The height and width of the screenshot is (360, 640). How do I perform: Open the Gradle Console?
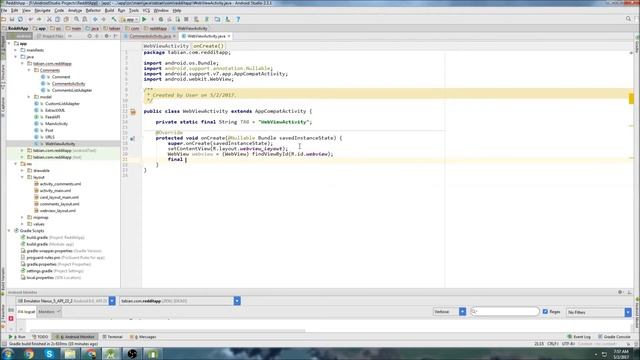[x=615, y=337]
